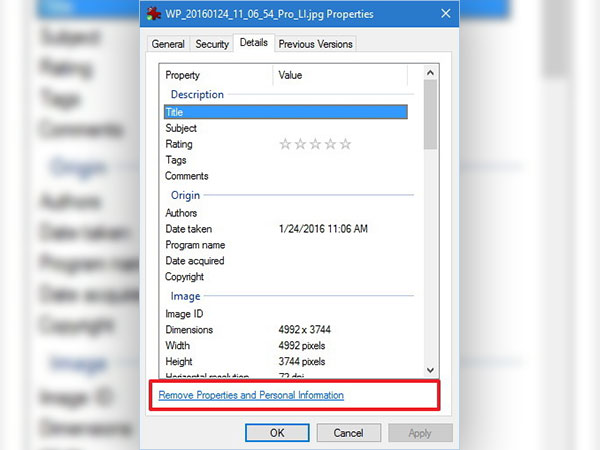Select the Subject property row
This screenshot has height=450, width=600.
point(181,128)
